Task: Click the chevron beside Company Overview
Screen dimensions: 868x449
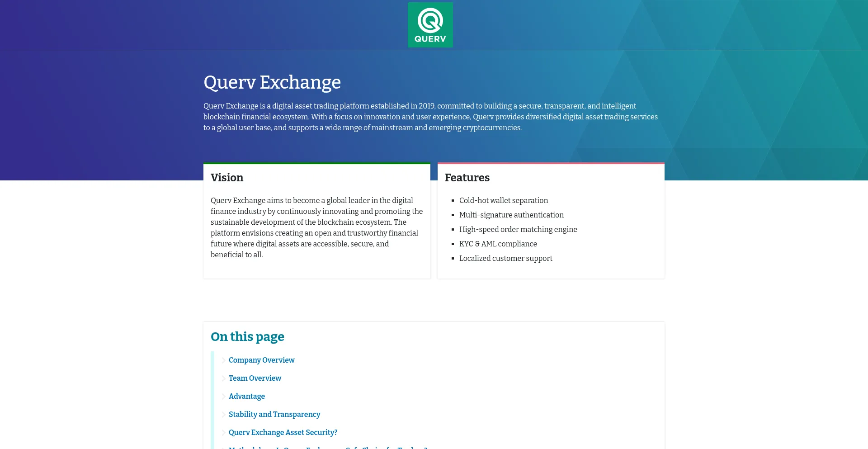Action: [223, 360]
